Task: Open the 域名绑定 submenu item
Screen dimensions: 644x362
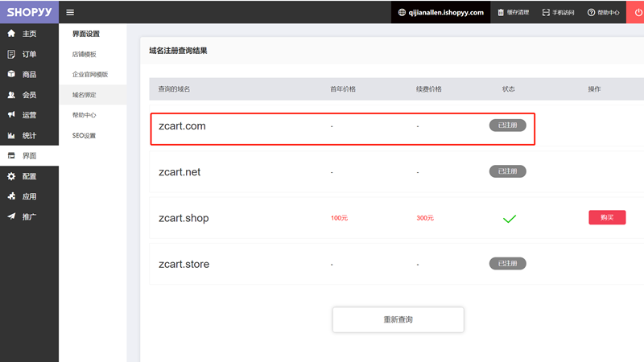Action: [84, 95]
